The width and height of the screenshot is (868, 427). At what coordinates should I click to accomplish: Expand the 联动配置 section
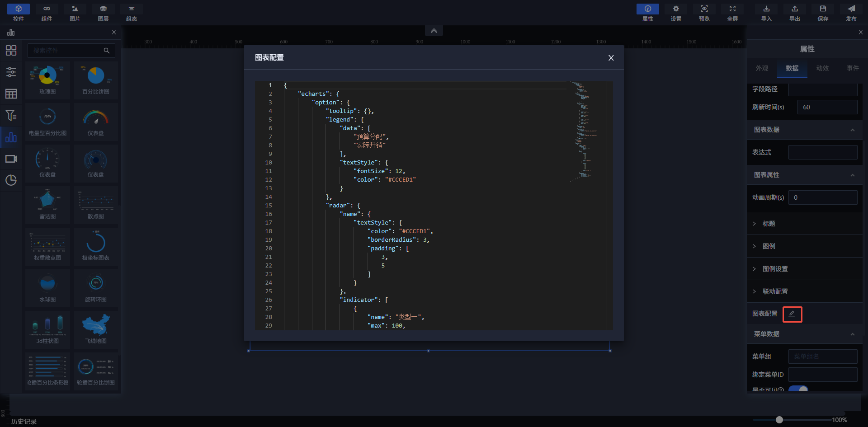tap(775, 291)
